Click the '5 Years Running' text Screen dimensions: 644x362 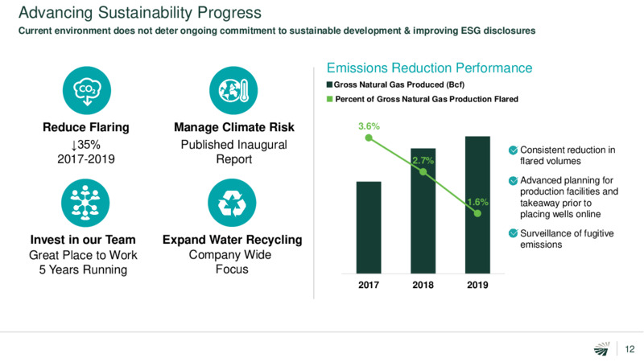[83, 269]
